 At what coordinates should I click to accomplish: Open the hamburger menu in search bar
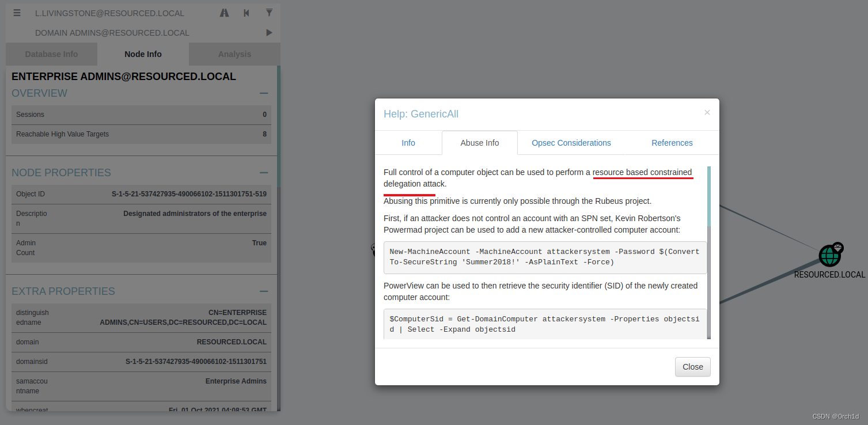point(17,13)
